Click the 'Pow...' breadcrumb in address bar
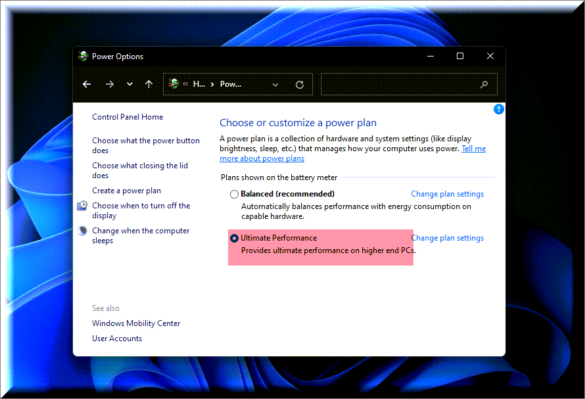This screenshot has width=585, height=399. (231, 84)
